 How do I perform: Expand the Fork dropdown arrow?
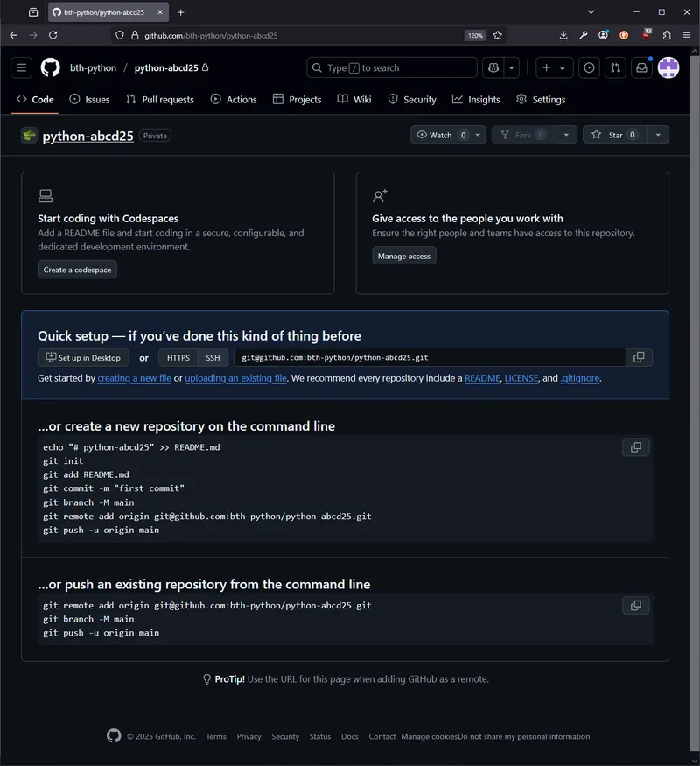point(566,135)
